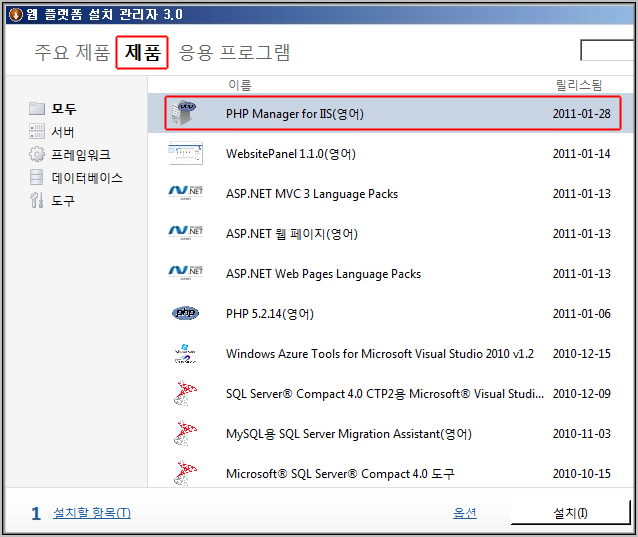Click the ASP.NET 웹 페이지(영어) icon

(x=186, y=232)
